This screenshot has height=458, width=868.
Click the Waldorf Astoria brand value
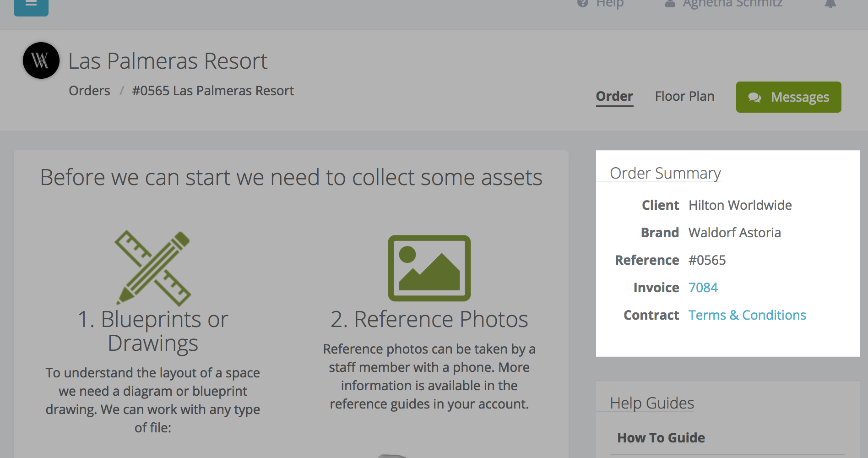coord(735,233)
